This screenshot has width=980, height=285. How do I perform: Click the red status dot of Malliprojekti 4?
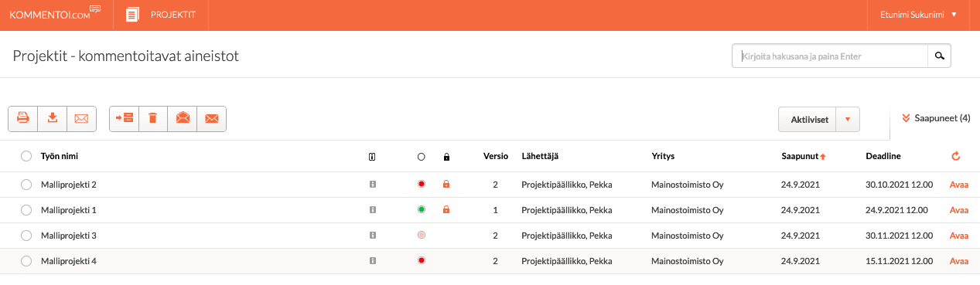pyautogui.click(x=421, y=261)
